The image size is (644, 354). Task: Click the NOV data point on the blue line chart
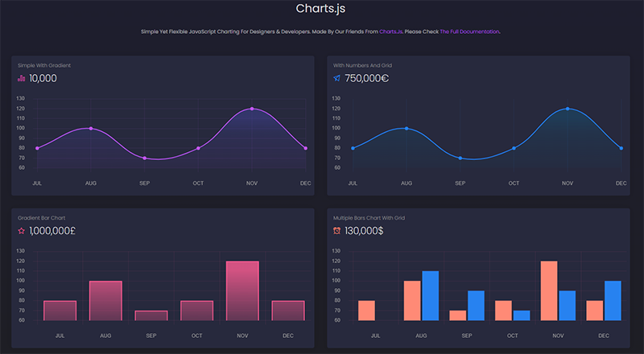tap(568, 109)
